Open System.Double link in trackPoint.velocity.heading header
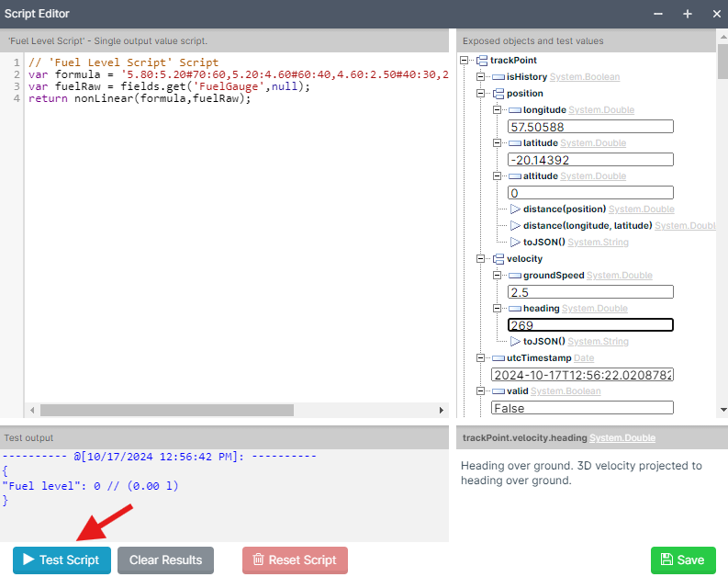 [x=622, y=437]
